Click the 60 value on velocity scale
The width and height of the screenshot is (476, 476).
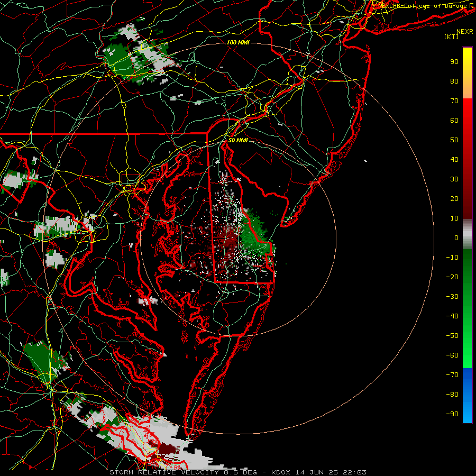coord(454,121)
